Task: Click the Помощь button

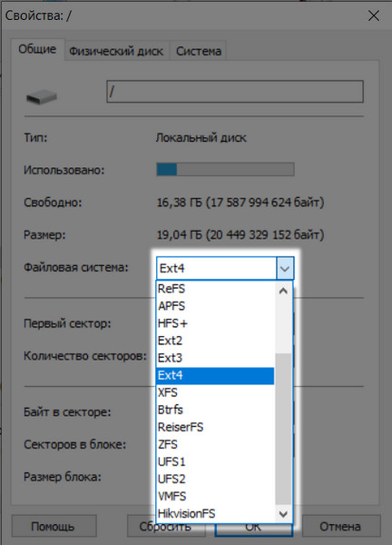Action: pyautogui.click(x=53, y=527)
